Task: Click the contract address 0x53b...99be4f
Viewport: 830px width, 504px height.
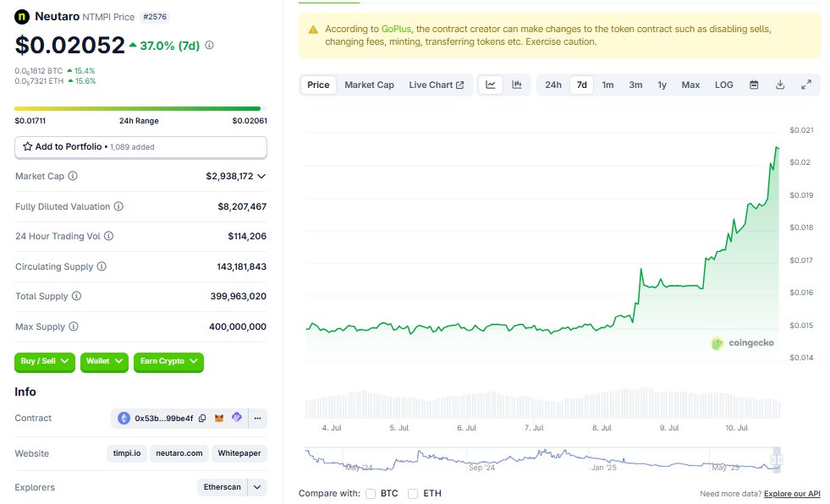Action: [163, 419]
